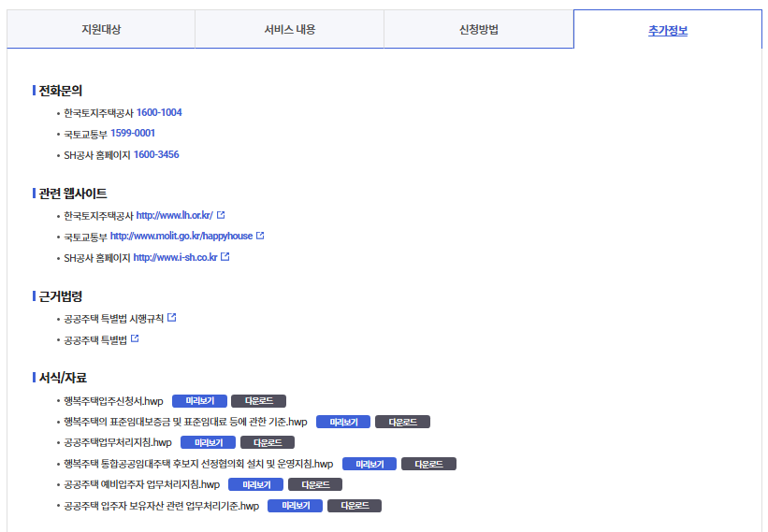Image resolution: width=768 pixels, height=532 pixels.
Task: Preview 공공주택 예비입주자 업무처리지침.hwp
Action: click(x=255, y=484)
